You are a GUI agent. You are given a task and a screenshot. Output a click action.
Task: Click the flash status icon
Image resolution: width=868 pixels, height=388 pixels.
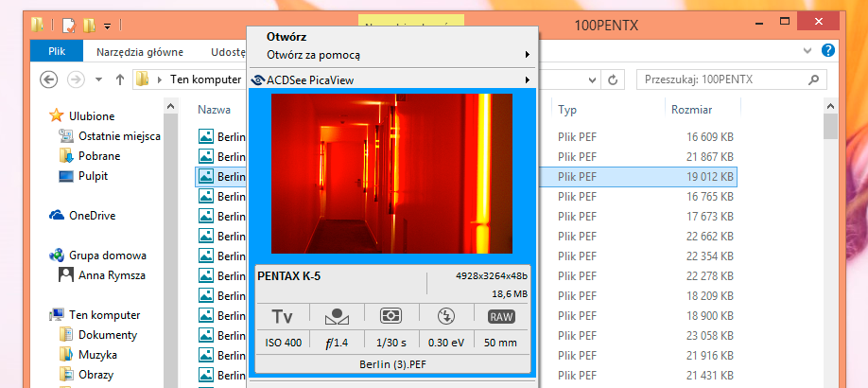[x=446, y=316]
